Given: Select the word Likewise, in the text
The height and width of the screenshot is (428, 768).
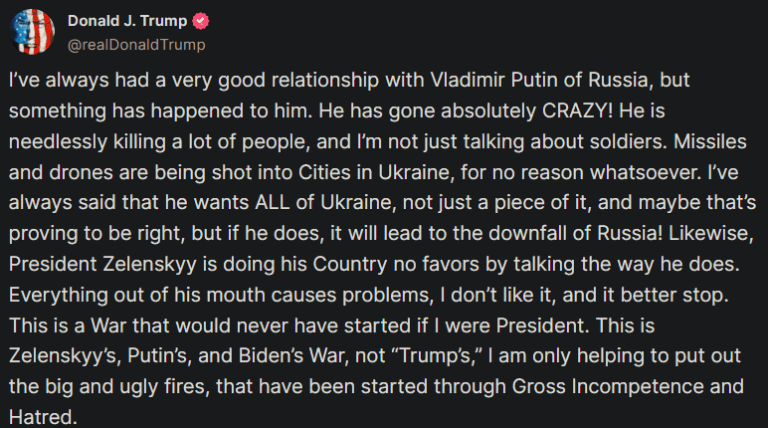Looking at the screenshot, I should (711, 234).
